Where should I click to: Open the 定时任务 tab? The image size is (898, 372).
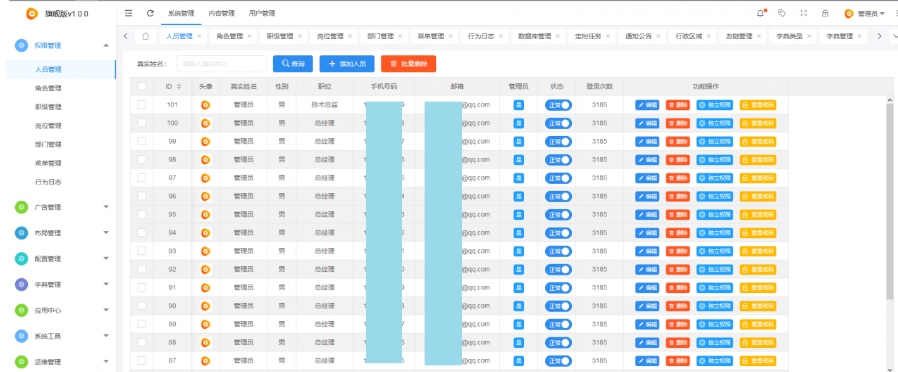pos(588,36)
